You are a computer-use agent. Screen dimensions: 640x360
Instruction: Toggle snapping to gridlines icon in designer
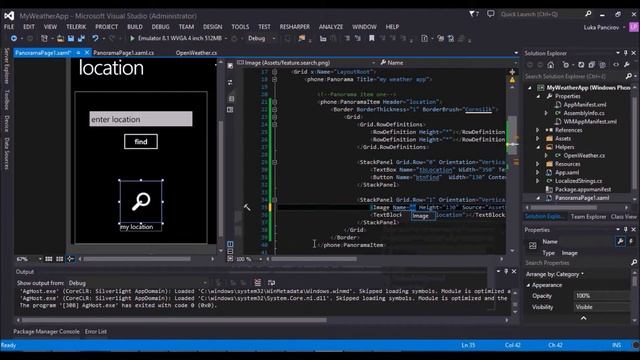tap(60, 259)
